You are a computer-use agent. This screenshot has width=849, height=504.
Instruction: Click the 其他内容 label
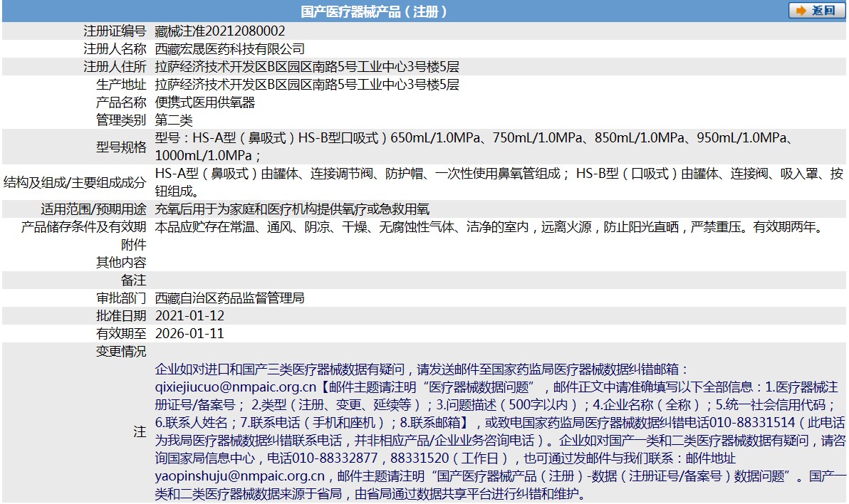[x=121, y=263]
